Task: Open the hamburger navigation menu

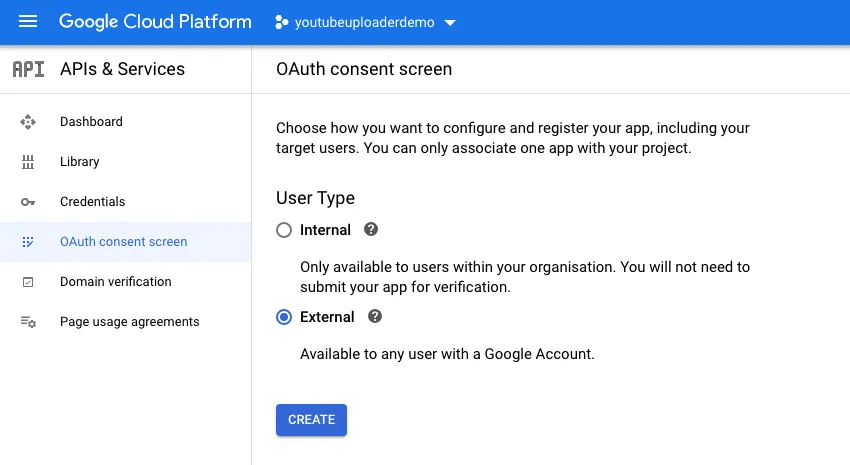Action: pos(28,22)
